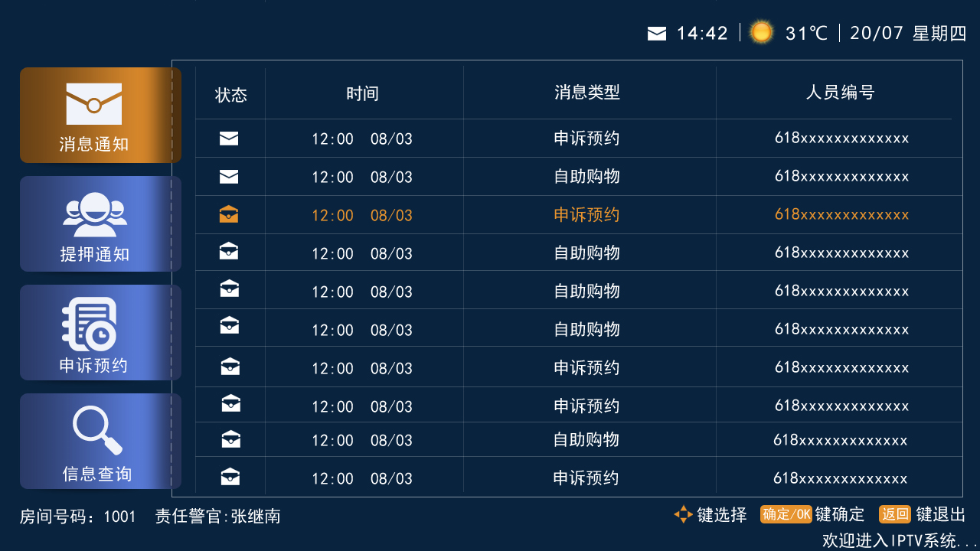Click the last row's 申诉预约 entry

pos(586,478)
